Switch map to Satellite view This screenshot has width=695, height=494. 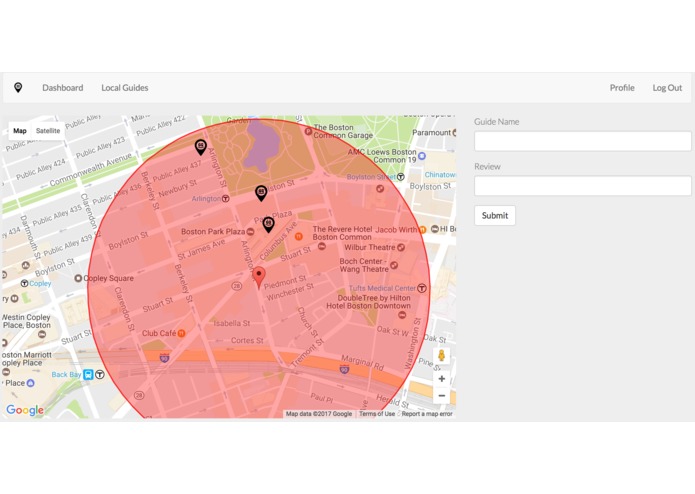point(48,131)
